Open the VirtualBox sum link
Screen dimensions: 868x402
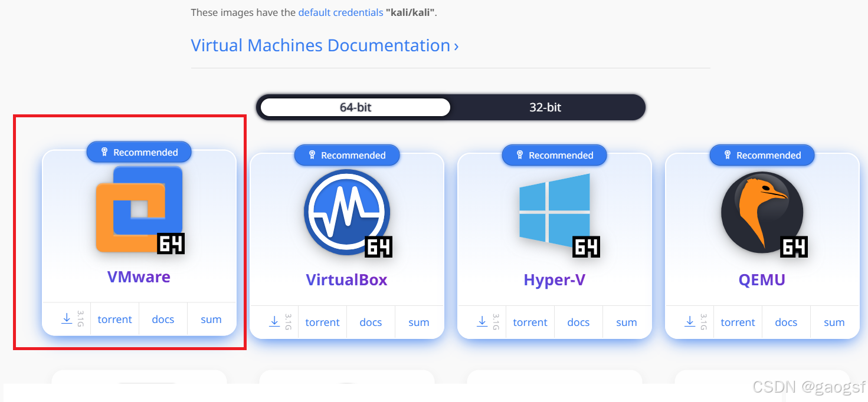tap(418, 322)
